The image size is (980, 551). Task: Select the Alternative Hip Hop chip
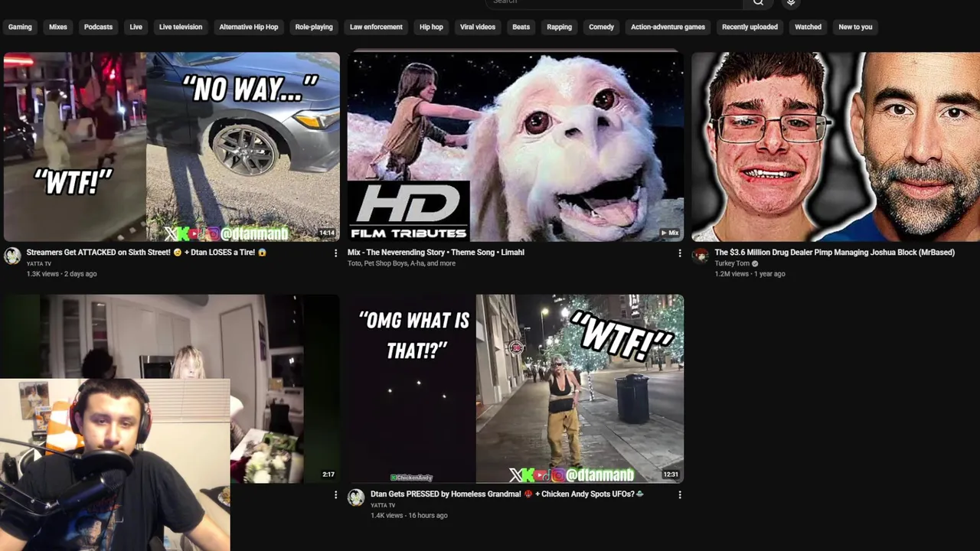[249, 27]
